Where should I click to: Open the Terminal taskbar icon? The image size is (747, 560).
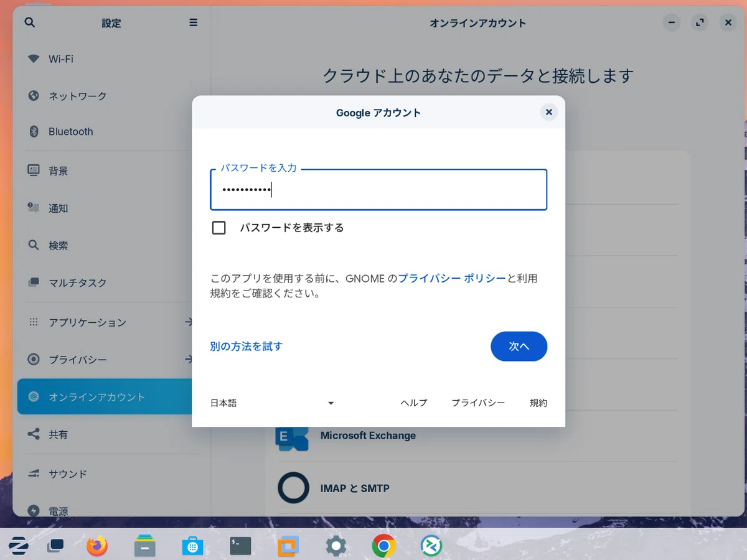(x=240, y=546)
